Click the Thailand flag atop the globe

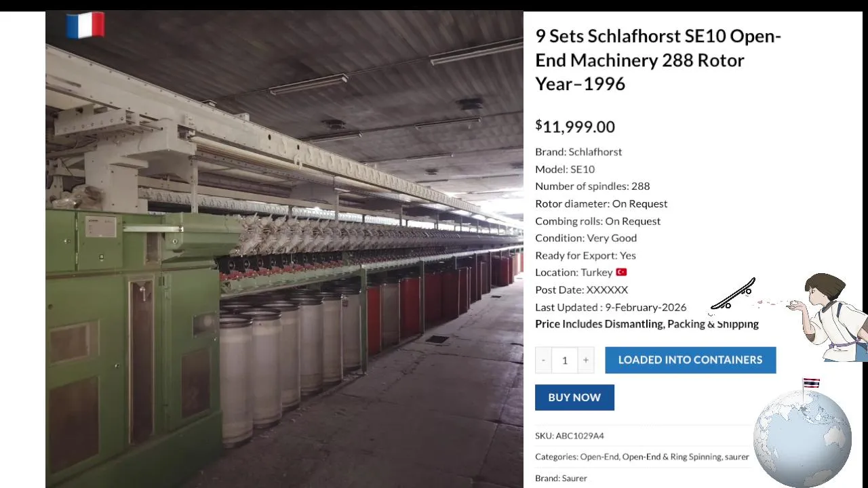coord(811,384)
